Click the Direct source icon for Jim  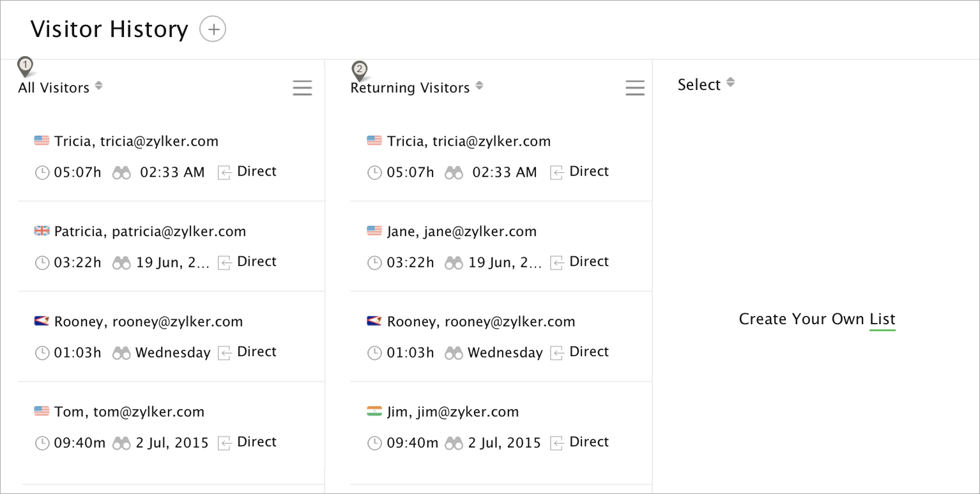click(x=557, y=443)
